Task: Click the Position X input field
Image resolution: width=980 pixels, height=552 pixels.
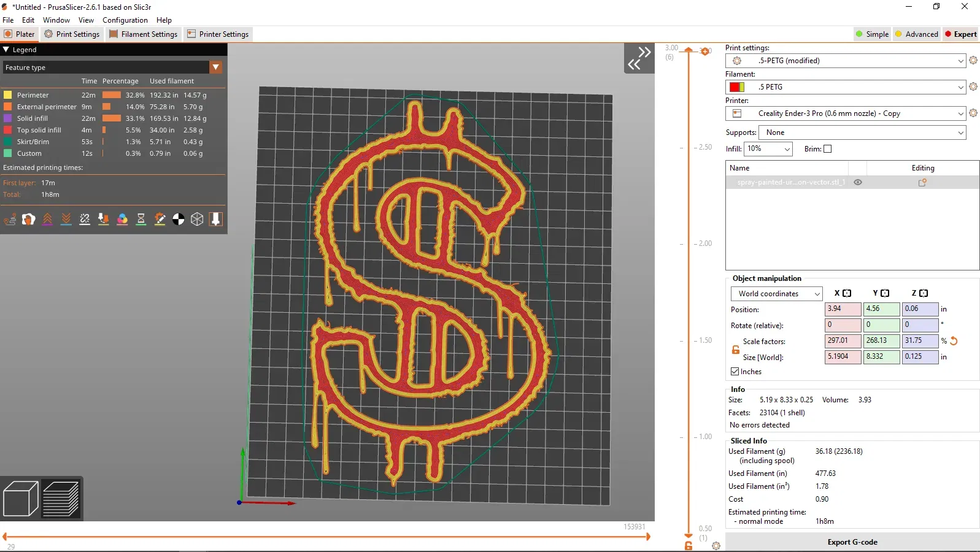Action: coord(843,309)
